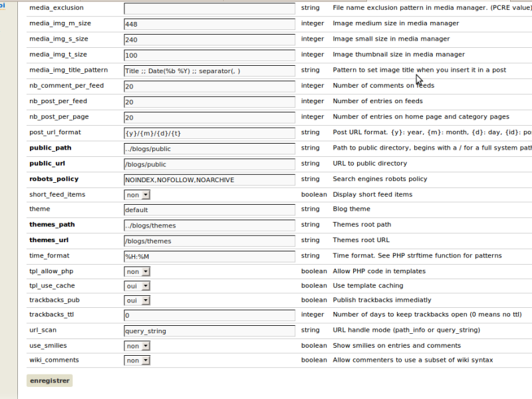Click the description 'Number of entries on feeds'

click(x=378, y=101)
